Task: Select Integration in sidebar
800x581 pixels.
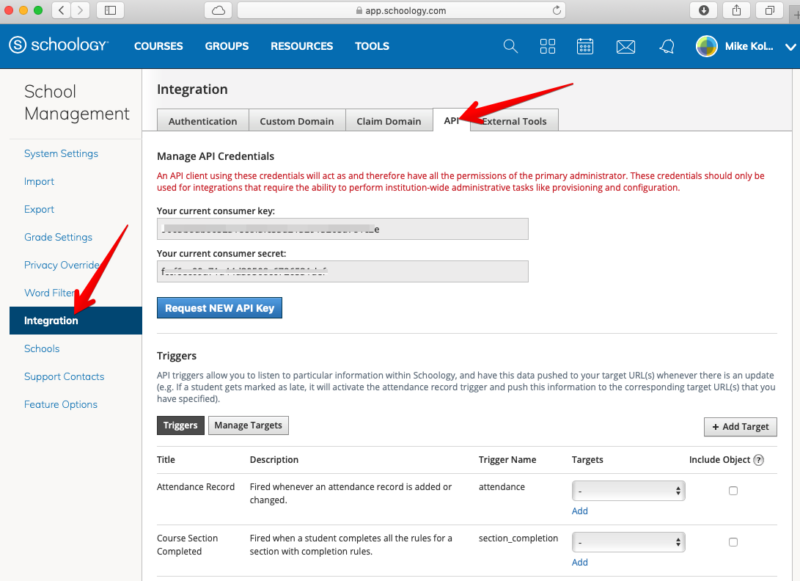Action: (76, 320)
